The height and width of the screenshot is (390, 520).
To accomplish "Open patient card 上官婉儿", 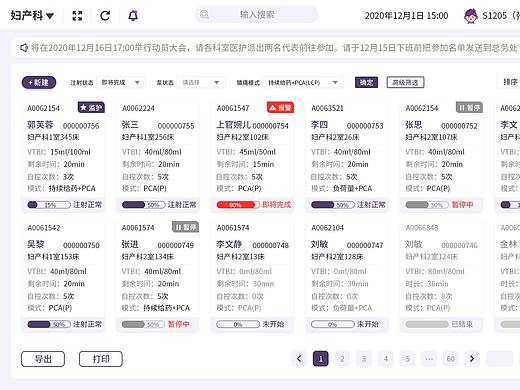I will pyautogui.click(x=252, y=157).
